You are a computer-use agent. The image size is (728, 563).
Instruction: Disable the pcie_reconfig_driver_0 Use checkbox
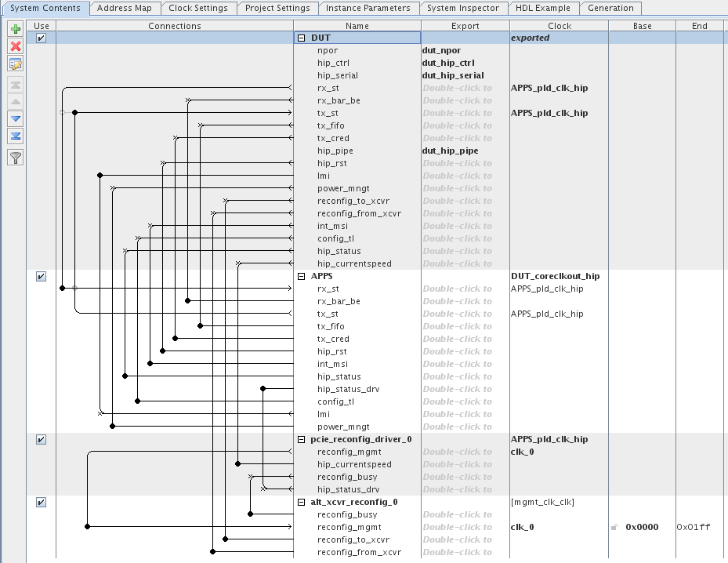tap(42, 439)
